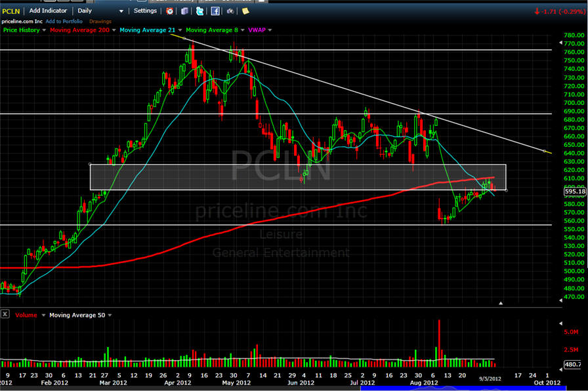Click the priceline.com Inc company name
Screen dimensions: 588x391
coord(22,22)
